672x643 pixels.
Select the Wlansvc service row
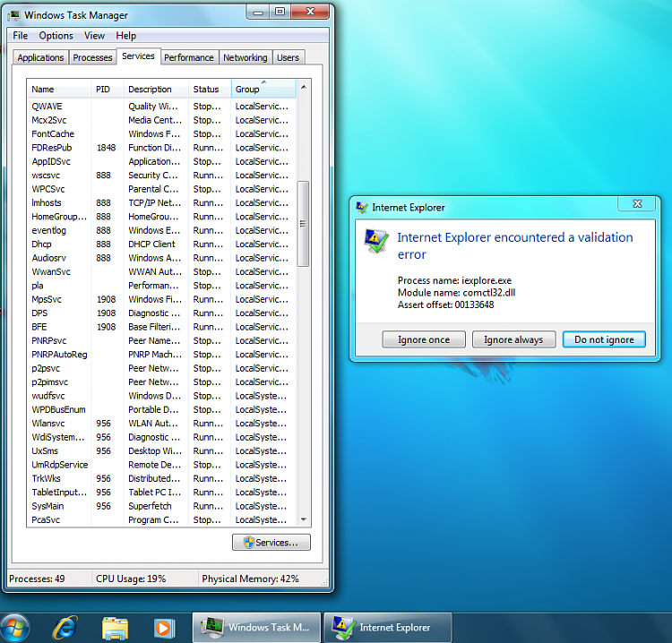click(x=161, y=424)
